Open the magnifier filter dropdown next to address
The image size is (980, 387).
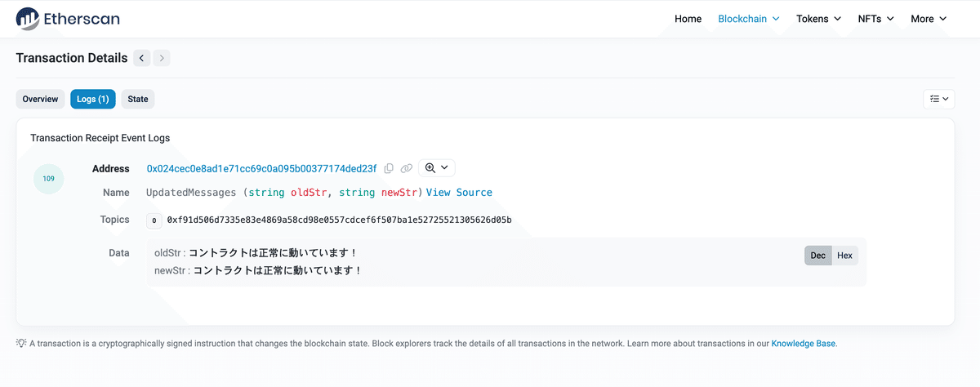click(437, 168)
